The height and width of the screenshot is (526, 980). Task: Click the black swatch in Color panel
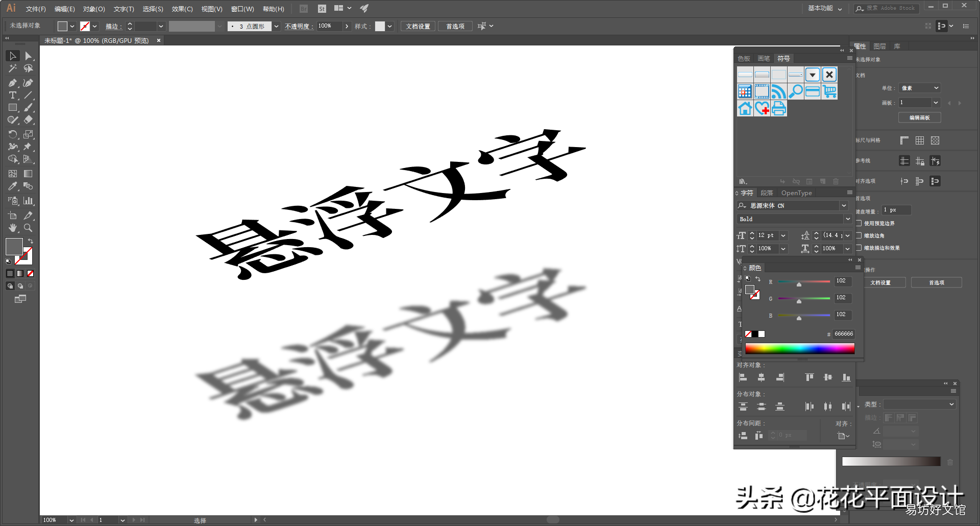pyautogui.click(x=755, y=334)
